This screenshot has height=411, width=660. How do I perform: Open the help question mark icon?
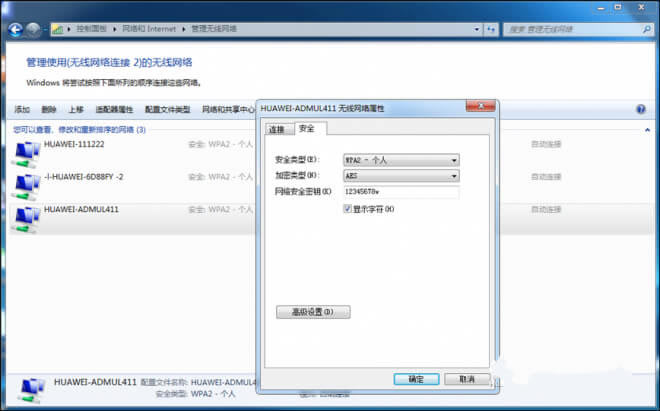[641, 109]
